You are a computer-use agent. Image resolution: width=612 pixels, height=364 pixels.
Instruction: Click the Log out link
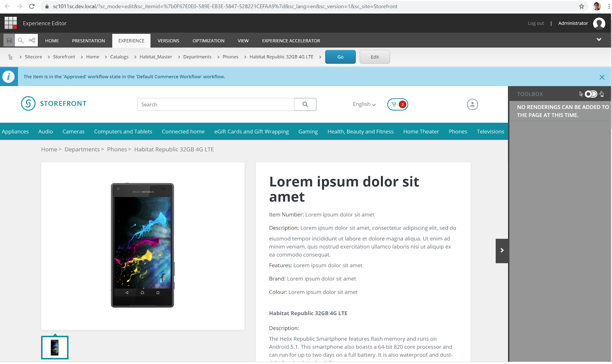[535, 23]
